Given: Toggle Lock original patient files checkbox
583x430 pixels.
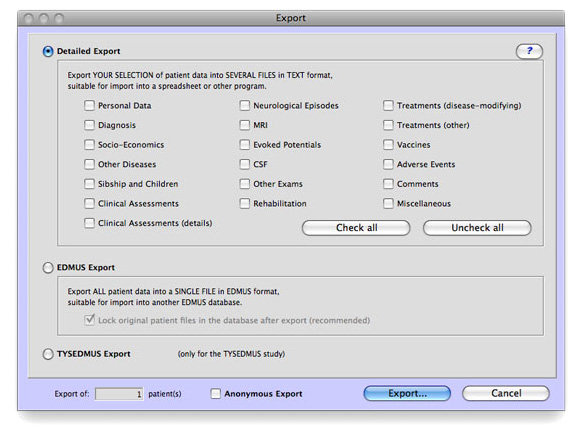Looking at the screenshot, I should pos(89,320).
